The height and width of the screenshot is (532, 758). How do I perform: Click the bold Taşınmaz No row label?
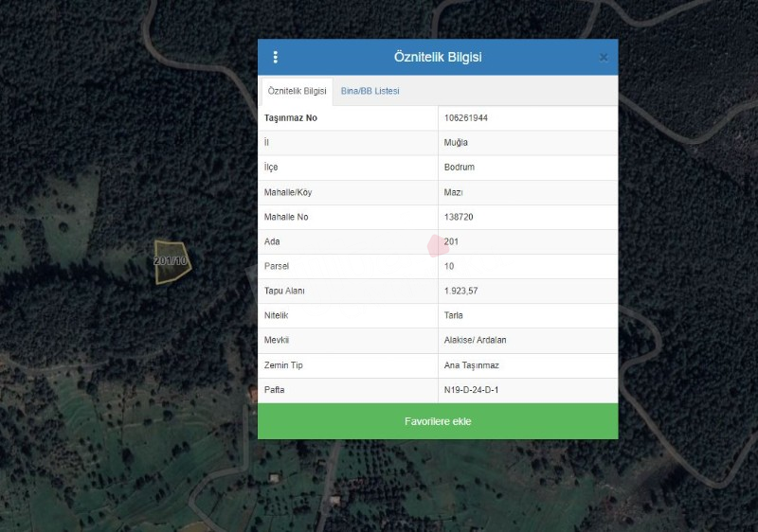[292, 118]
